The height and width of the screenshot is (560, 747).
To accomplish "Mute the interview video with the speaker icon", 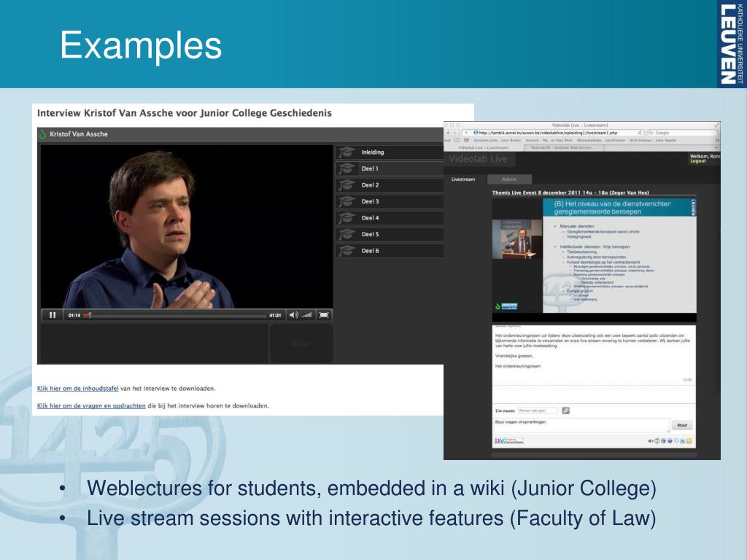I will (293, 315).
